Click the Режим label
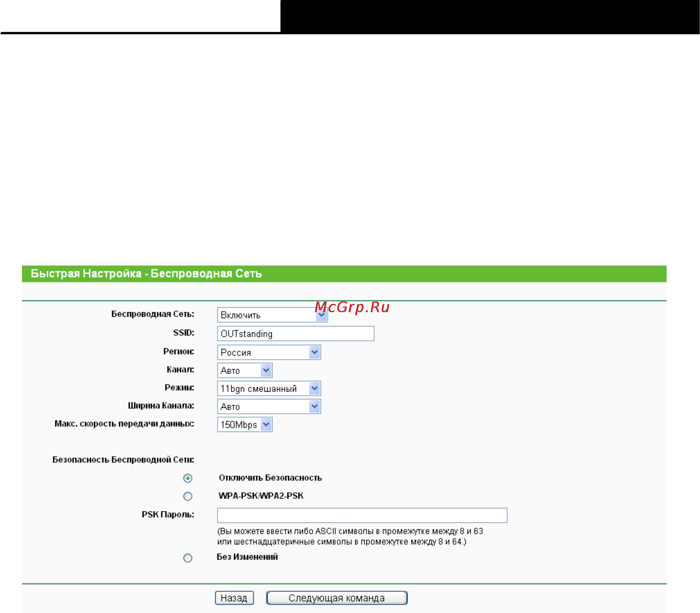Image resolution: width=700 pixels, height=613 pixels. tap(179, 388)
